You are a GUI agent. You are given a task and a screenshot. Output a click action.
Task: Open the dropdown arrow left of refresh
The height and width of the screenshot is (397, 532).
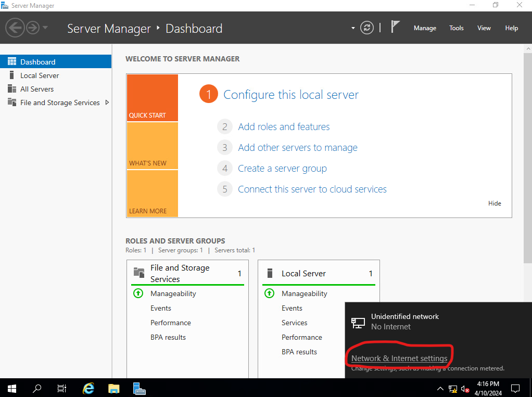[x=353, y=28]
